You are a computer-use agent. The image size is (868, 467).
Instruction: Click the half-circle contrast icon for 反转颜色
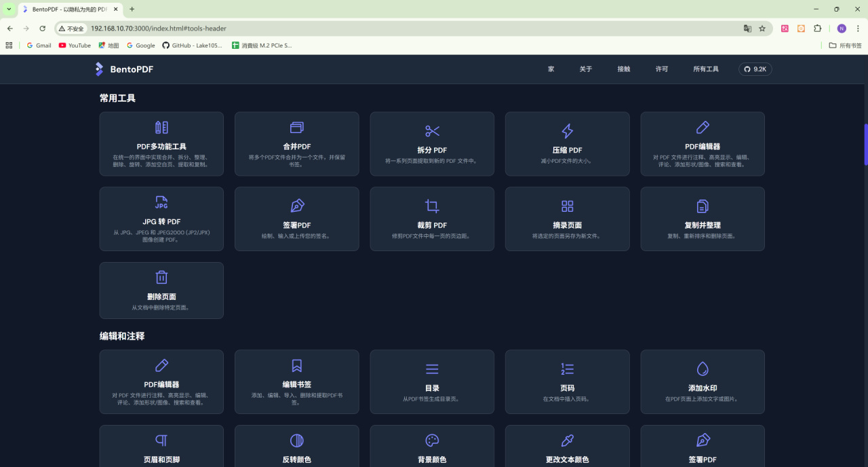pyautogui.click(x=296, y=441)
